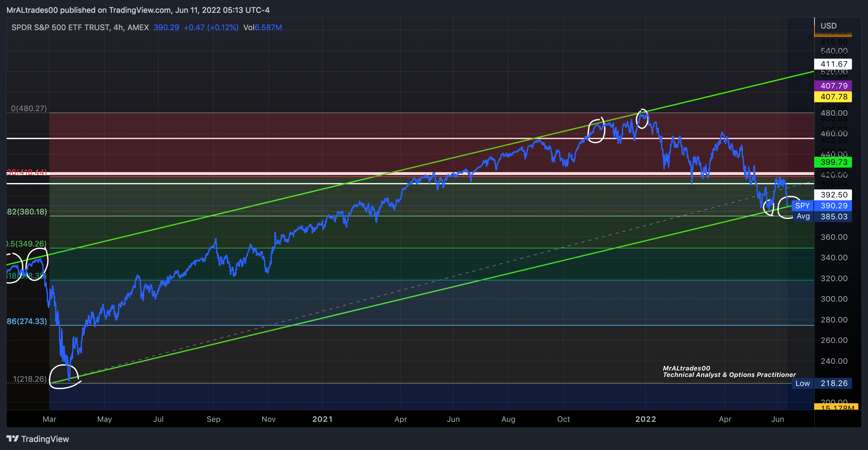Screen dimensions: 868x450
Task: Click the Vol 6.587M volume readout
Action: (x=263, y=27)
